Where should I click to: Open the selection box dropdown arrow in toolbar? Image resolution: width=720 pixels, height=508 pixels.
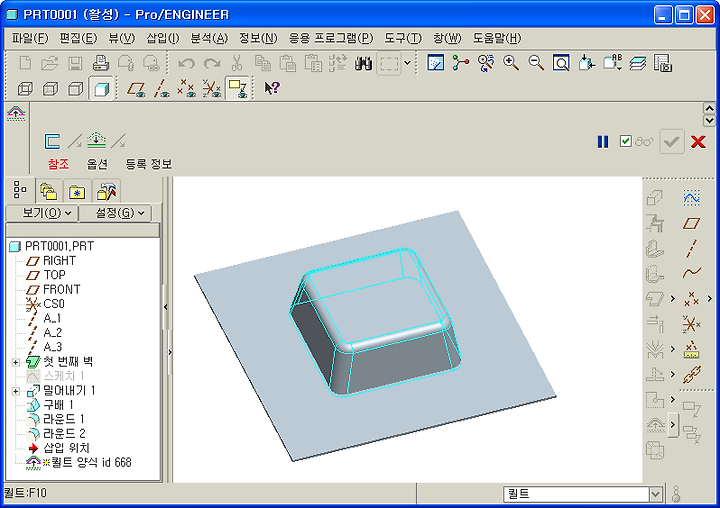tap(407, 63)
